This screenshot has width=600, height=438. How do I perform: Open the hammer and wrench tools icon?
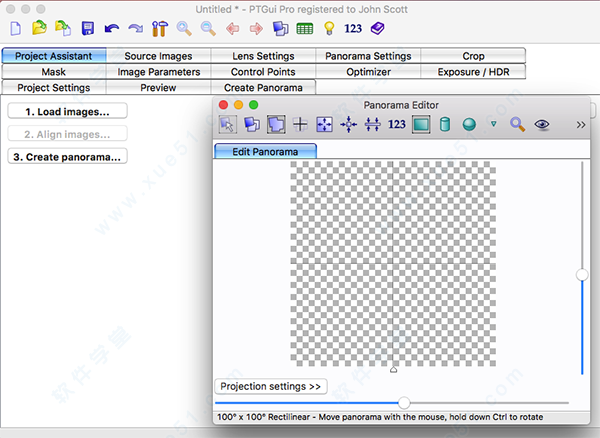pyautogui.click(x=159, y=28)
